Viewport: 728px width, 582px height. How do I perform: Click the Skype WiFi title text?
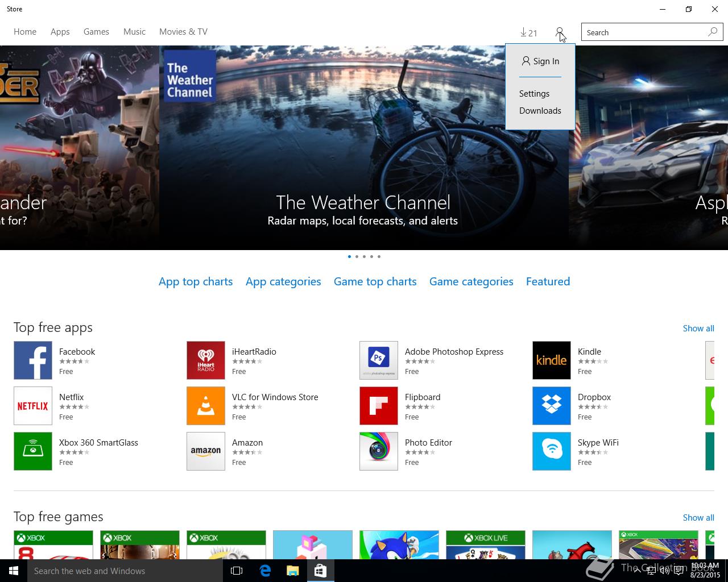tap(598, 443)
